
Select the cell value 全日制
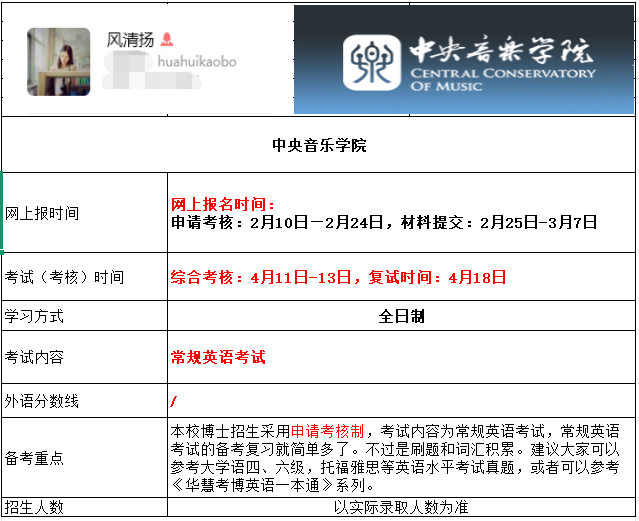(x=401, y=316)
